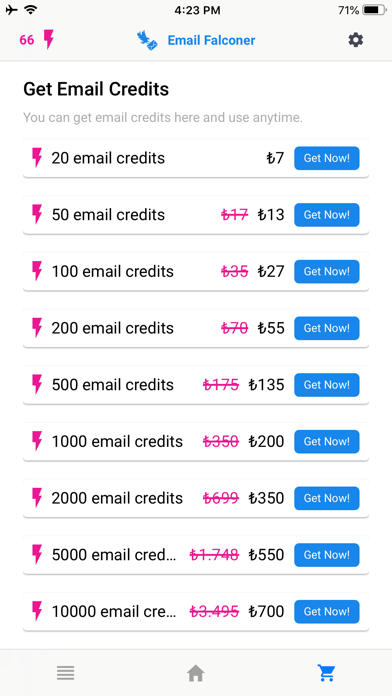Image resolution: width=392 pixels, height=696 pixels.
Task: Go to the home tab icon
Action: tap(196, 673)
